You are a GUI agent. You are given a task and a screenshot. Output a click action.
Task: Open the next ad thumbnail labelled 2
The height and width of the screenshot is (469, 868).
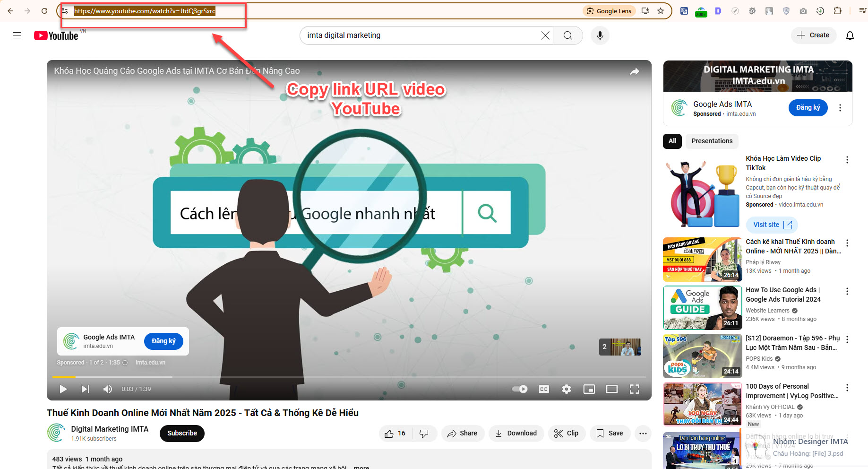(620, 347)
